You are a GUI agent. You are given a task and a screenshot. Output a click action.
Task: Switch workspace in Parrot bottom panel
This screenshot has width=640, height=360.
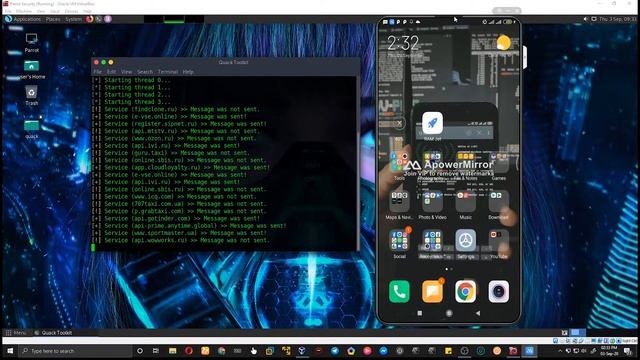[578, 333]
